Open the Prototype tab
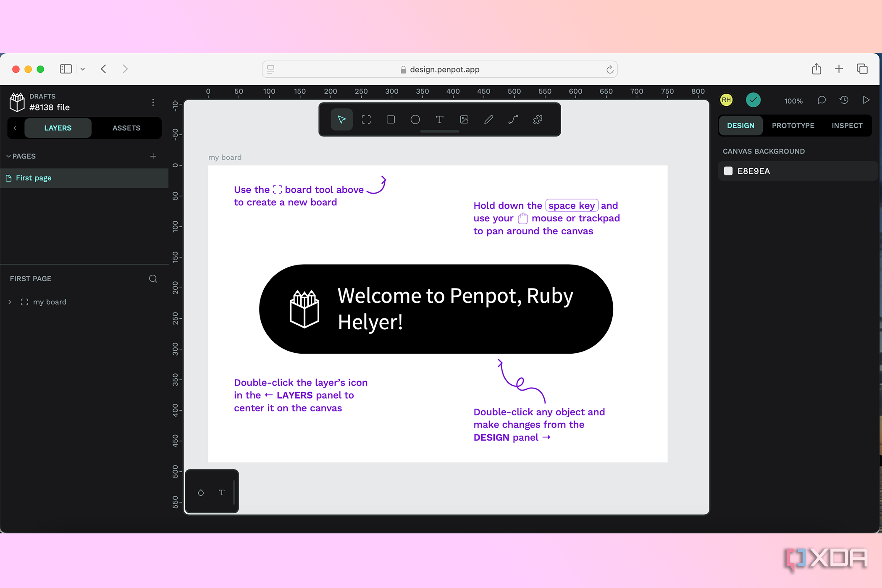The width and height of the screenshot is (882, 588). click(x=793, y=126)
